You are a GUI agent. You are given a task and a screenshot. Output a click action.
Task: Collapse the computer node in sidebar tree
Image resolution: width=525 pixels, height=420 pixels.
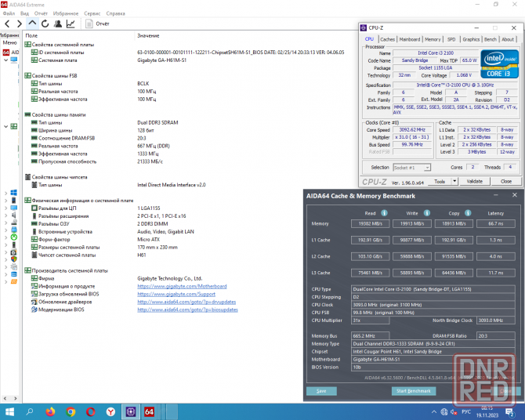[5, 60]
